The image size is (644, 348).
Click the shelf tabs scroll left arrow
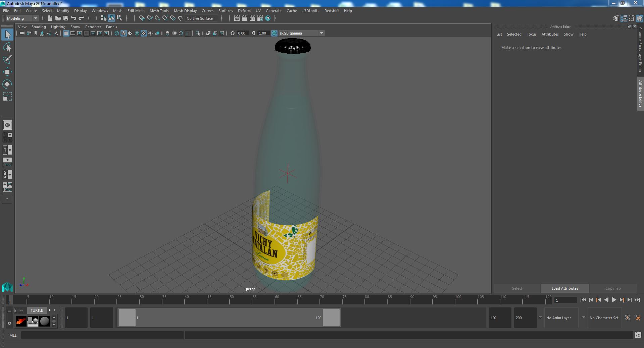click(x=50, y=310)
